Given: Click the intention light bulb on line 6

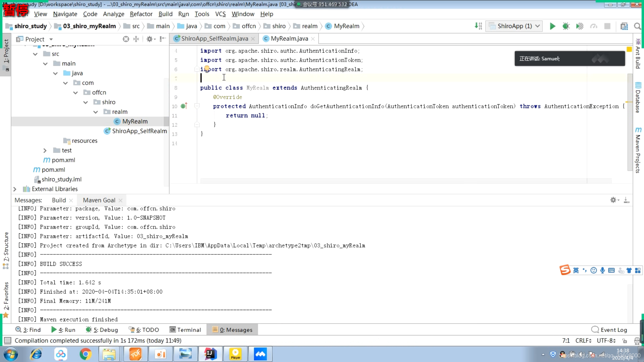Looking at the screenshot, I should click(x=207, y=69).
